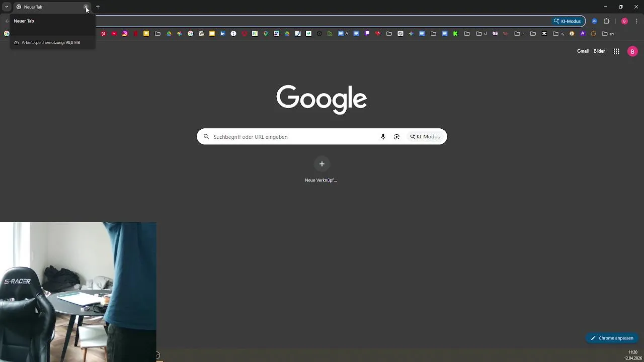This screenshot has width=644, height=362.
Task: Open the toolbar profile avatar menu
Action: point(624,21)
